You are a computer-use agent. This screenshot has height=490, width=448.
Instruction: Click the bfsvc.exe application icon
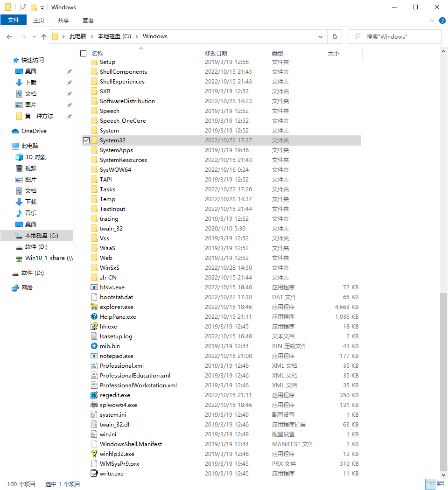pyautogui.click(x=94, y=287)
